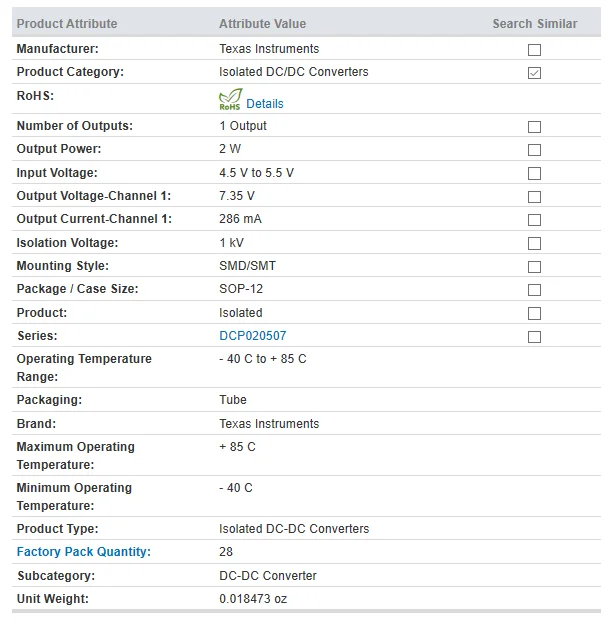This screenshot has height=623, width=609.
Task: Check the Series search similar checkbox
Action: [x=534, y=337]
